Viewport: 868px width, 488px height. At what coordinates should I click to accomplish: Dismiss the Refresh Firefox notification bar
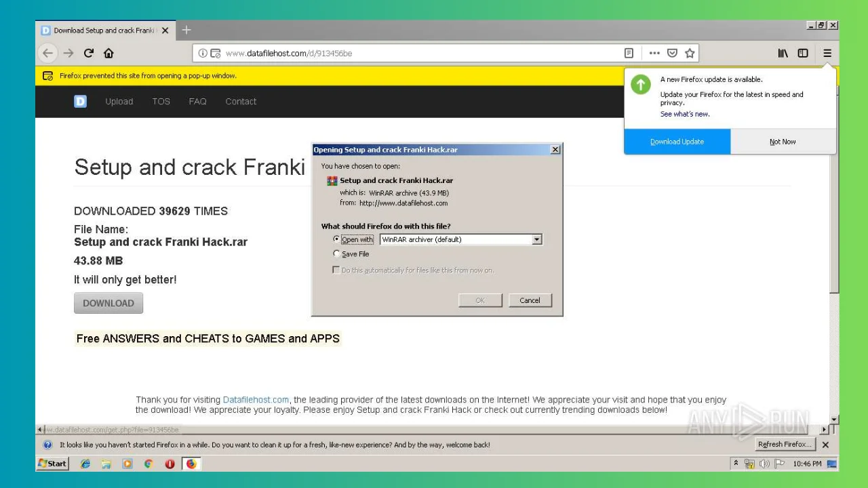point(825,445)
